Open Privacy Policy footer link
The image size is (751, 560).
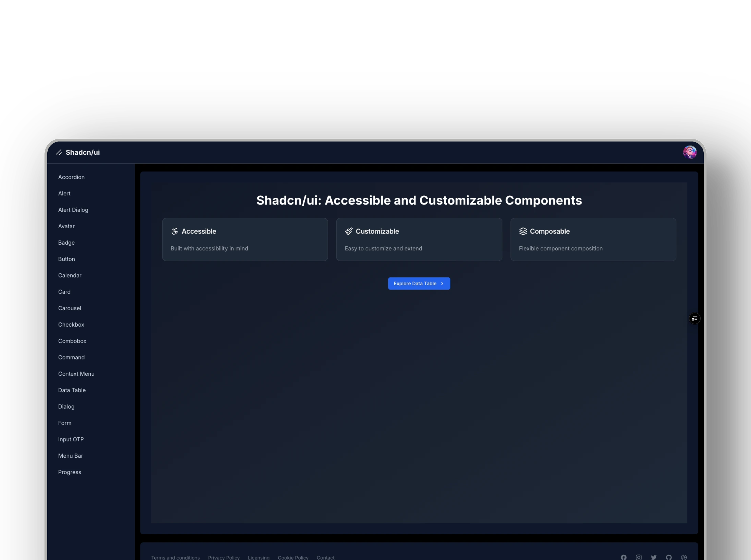pos(223,558)
